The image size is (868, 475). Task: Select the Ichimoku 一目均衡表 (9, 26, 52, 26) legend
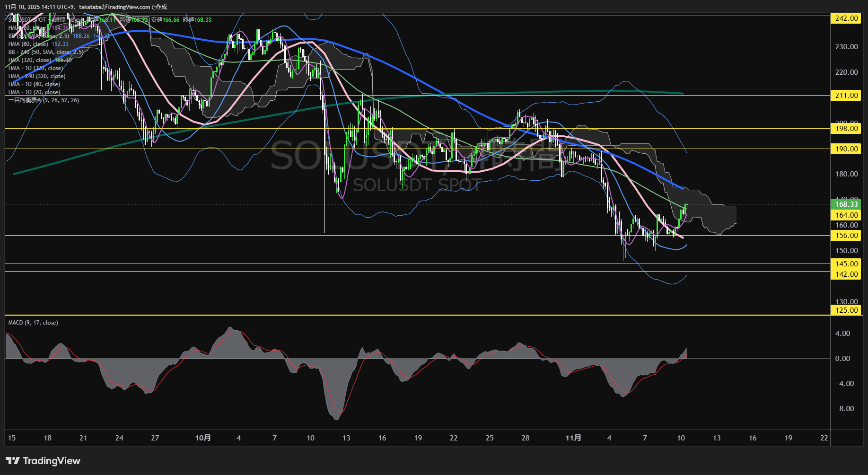click(x=44, y=100)
